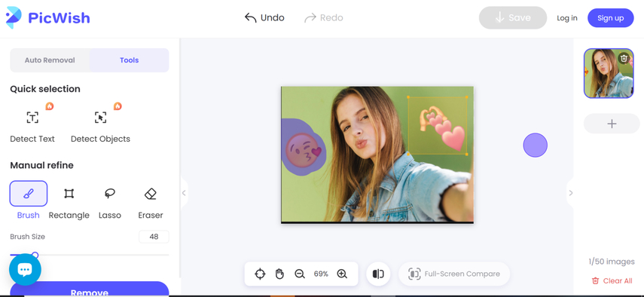Toggle the before/after compare icon
Viewport: 644px width, 297px height.
[x=378, y=274]
